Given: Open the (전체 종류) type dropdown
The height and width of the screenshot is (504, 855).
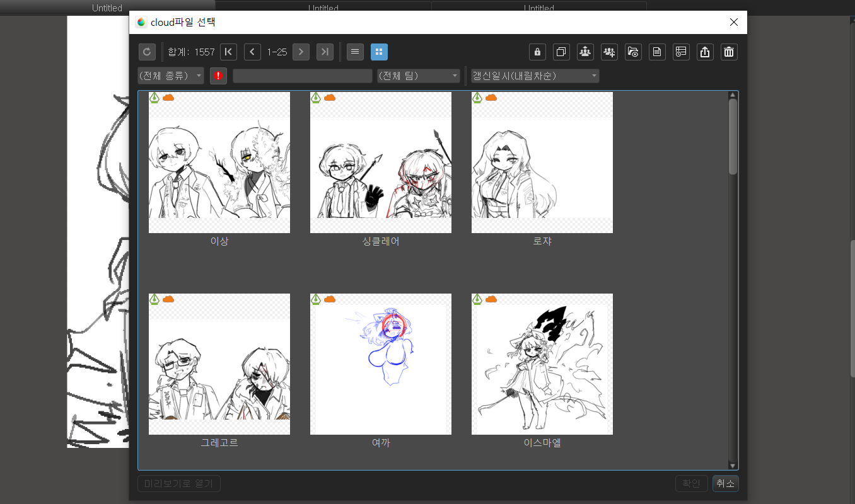Looking at the screenshot, I should click(171, 76).
